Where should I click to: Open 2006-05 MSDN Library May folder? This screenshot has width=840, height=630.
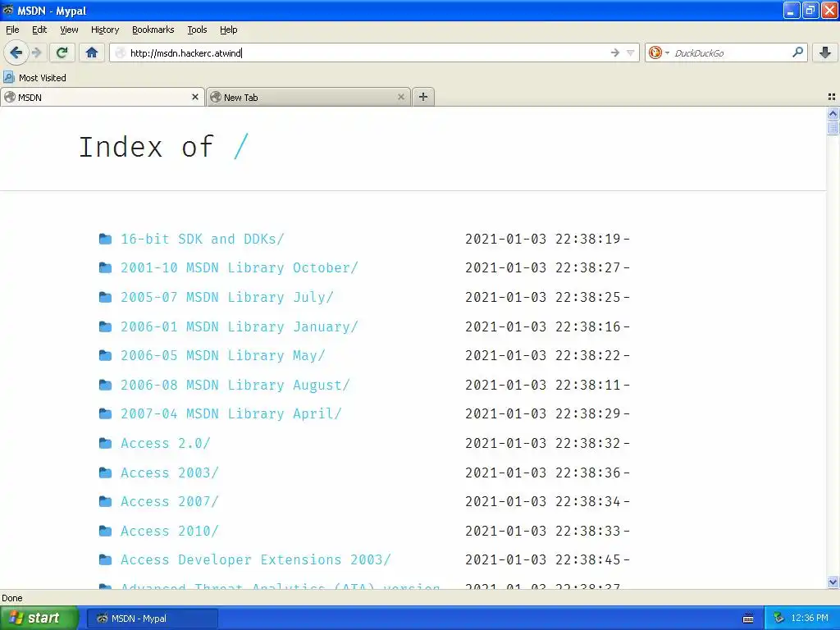click(222, 356)
